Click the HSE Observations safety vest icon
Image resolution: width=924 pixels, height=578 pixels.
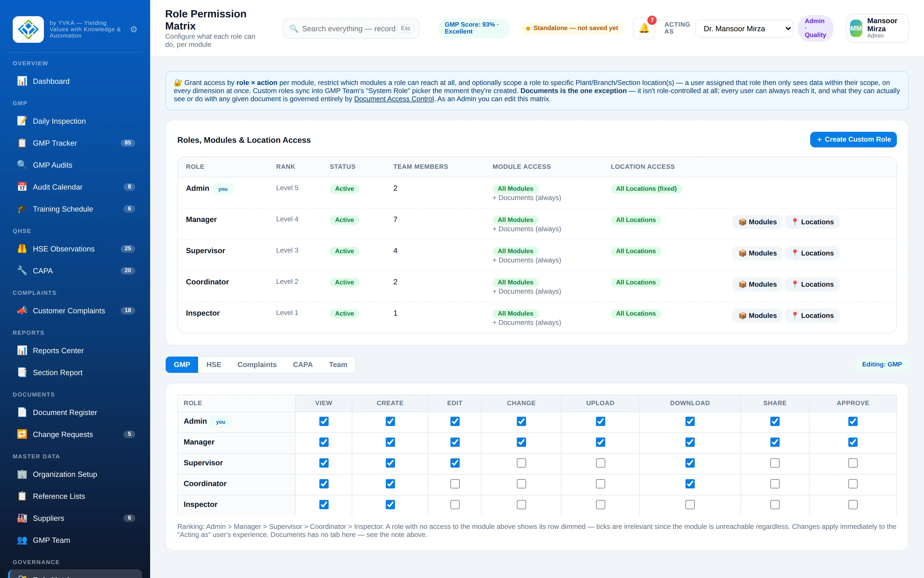click(x=22, y=249)
